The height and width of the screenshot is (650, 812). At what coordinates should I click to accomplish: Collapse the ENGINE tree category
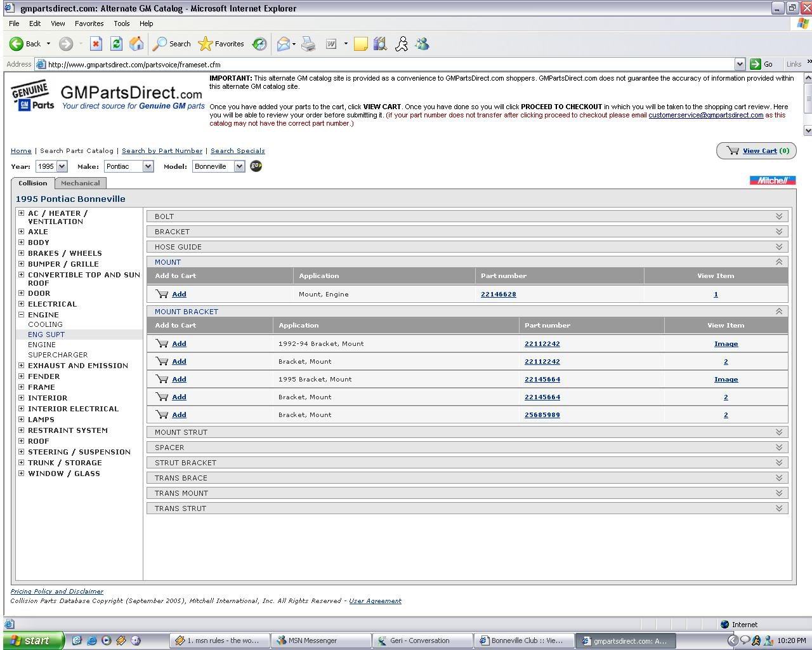pos(22,314)
